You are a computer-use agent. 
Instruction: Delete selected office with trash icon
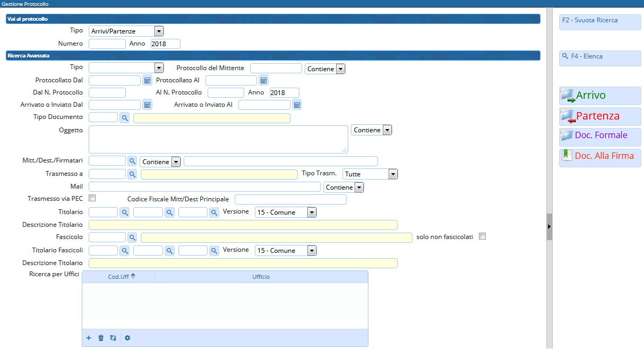[x=101, y=338]
